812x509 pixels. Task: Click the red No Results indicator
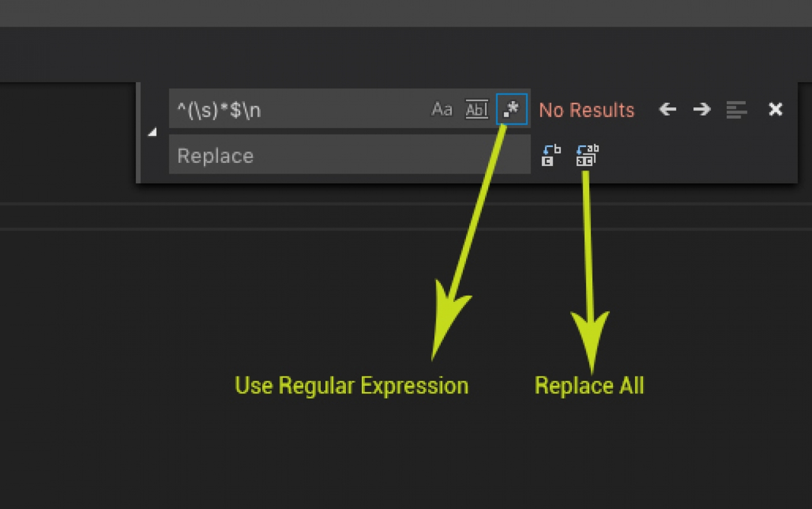coord(587,111)
